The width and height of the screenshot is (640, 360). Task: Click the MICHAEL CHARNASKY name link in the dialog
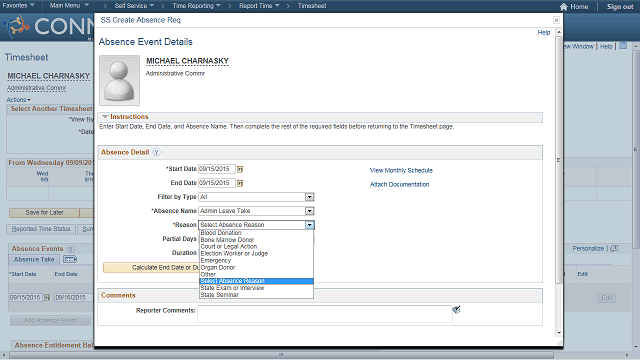(x=187, y=61)
